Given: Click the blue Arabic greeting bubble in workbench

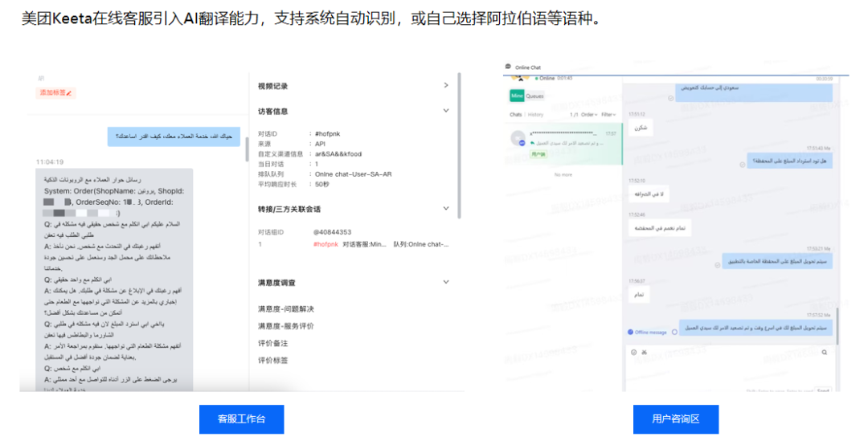Looking at the screenshot, I should [174, 137].
